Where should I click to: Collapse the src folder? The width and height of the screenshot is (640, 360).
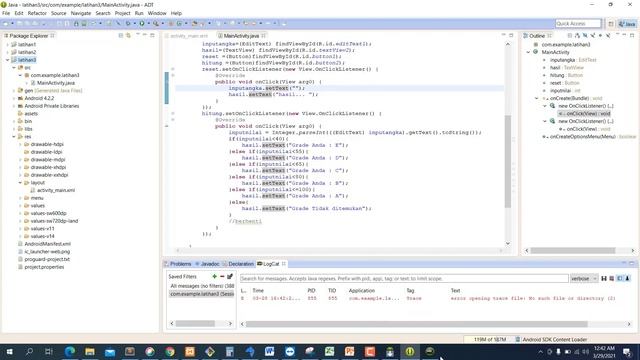[14, 68]
